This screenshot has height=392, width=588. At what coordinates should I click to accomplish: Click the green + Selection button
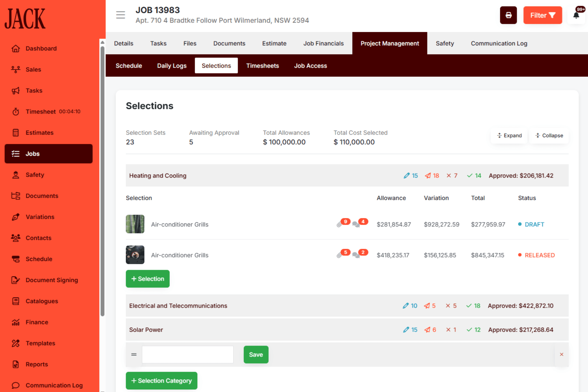click(x=148, y=279)
